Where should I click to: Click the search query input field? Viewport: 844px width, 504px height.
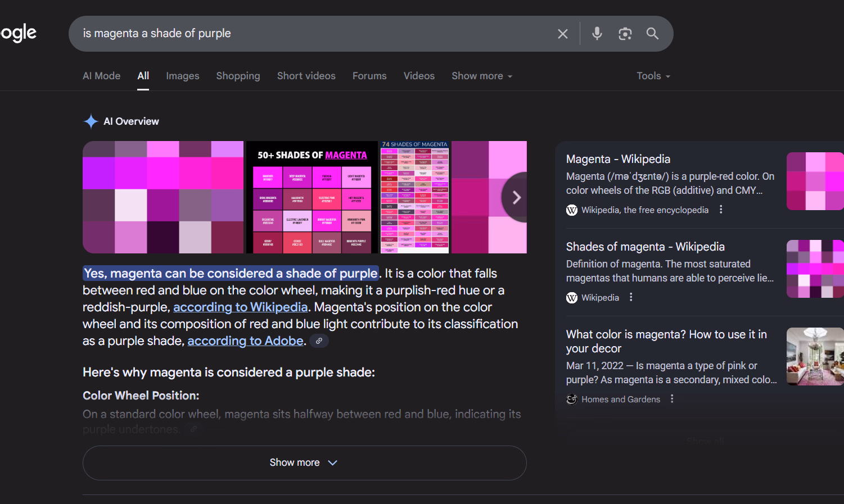pos(315,34)
